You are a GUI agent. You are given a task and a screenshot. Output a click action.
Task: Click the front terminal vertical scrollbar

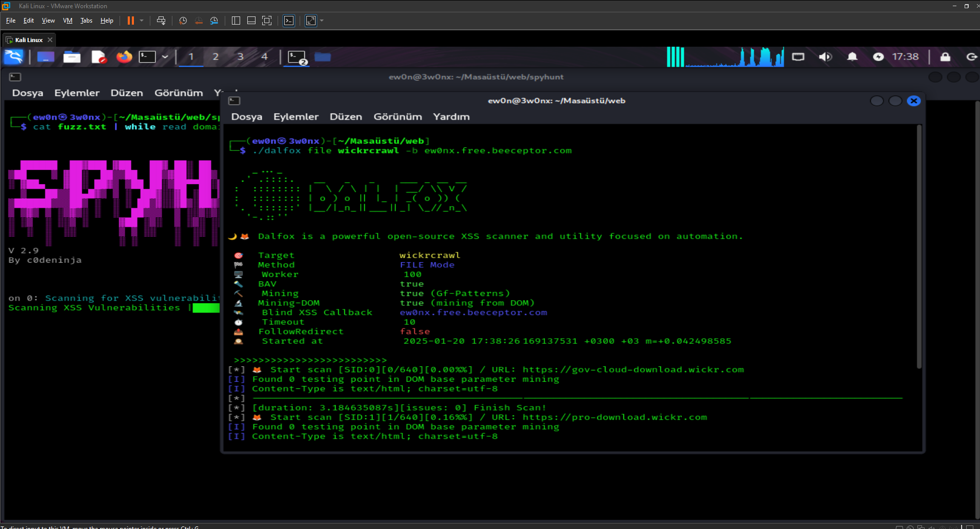coord(919,246)
